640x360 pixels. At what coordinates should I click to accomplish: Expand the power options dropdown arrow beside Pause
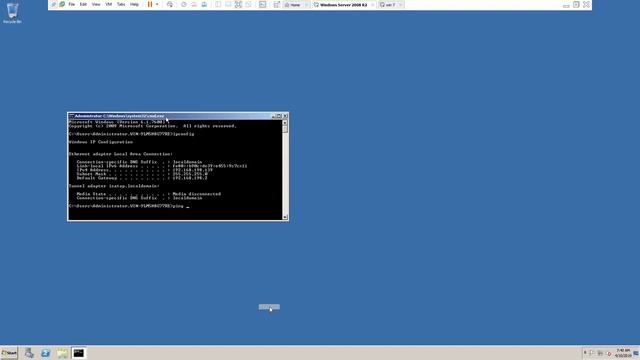[x=157, y=4]
